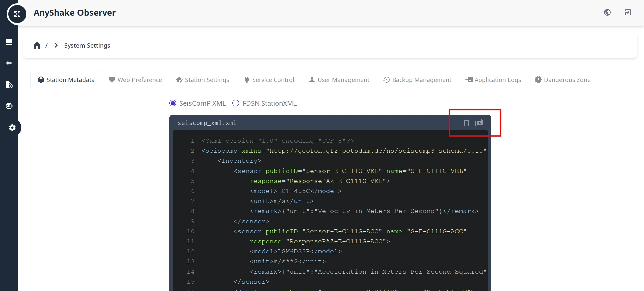
Task: Open the Station Settings tab
Action: pos(203,80)
